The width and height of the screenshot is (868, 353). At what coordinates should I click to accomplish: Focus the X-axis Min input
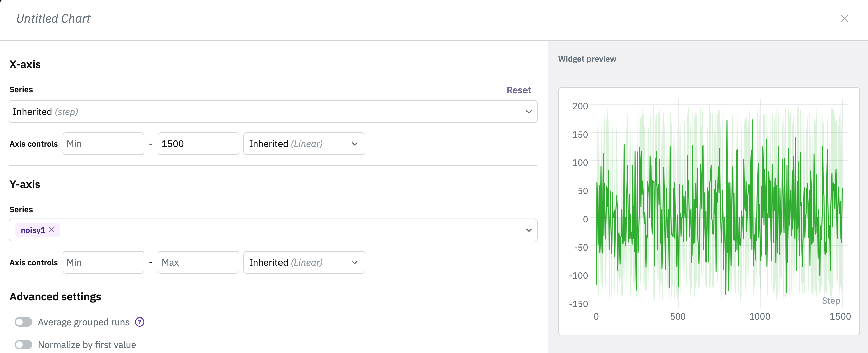coord(104,144)
